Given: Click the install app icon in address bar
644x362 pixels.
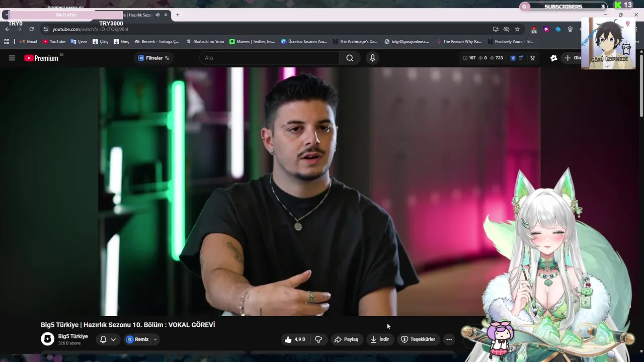Looking at the screenshot, I should pyautogui.click(x=496, y=29).
